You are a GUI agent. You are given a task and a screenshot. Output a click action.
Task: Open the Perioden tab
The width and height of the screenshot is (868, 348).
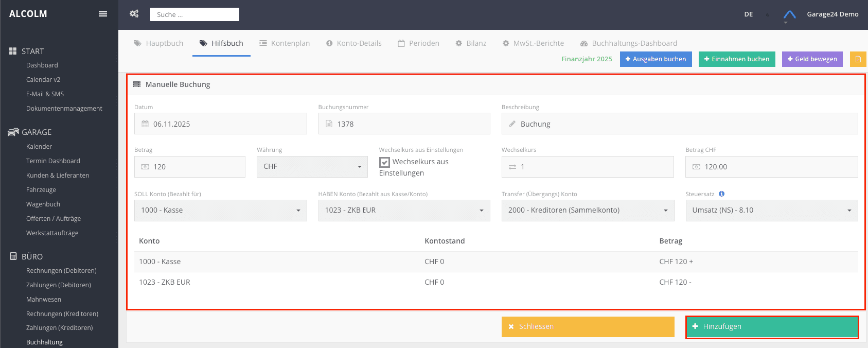419,43
